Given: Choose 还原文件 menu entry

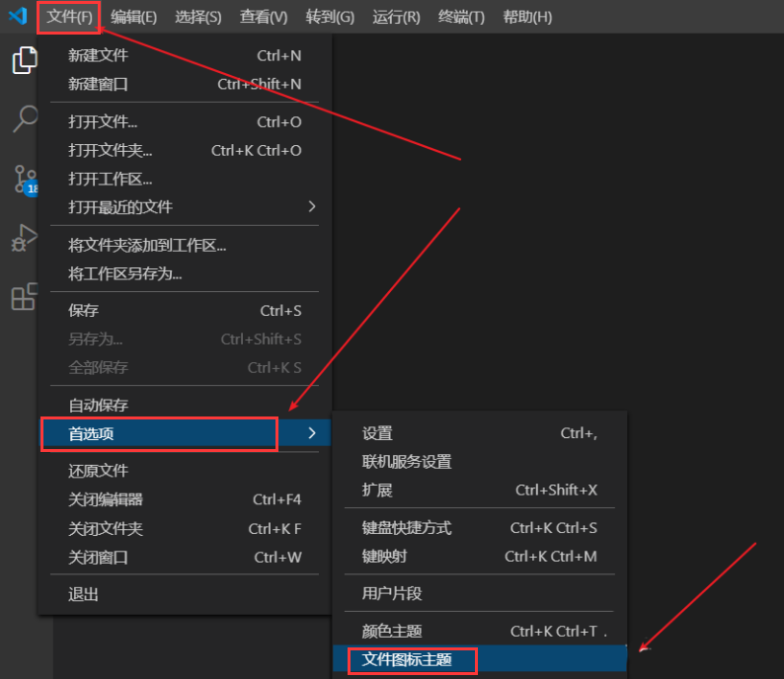Looking at the screenshot, I should pyautogui.click(x=185, y=471).
